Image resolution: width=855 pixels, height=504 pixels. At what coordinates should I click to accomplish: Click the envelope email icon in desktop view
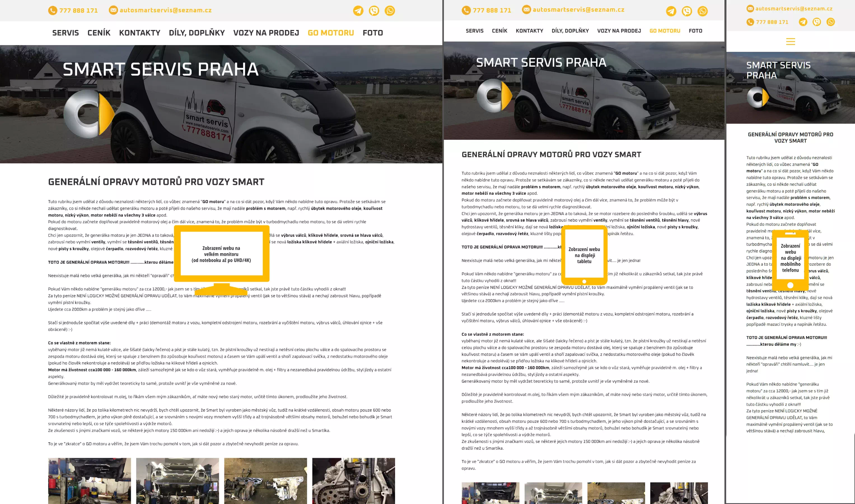113,10
